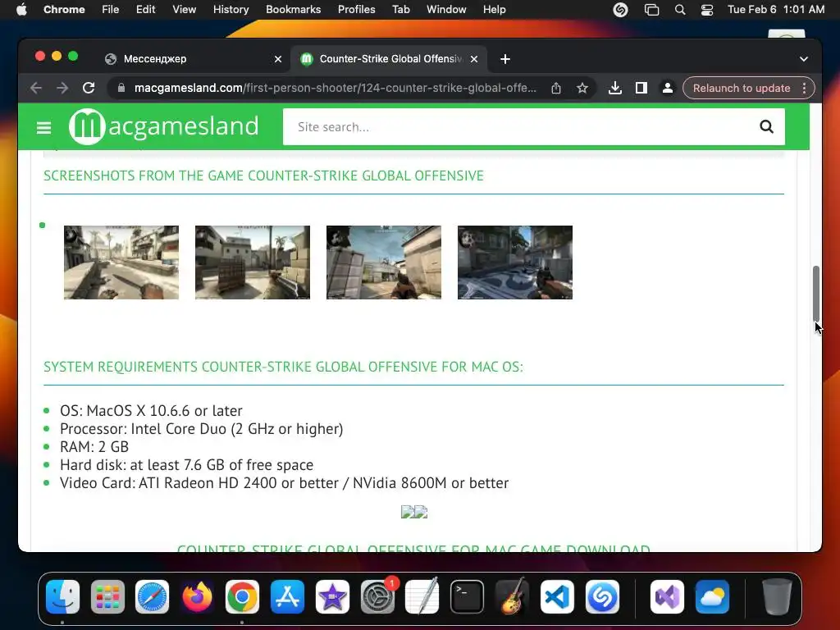Click Relaunch to update button
The height and width of the screenshot is (630, 840).
pyautogui.click(x=742, y=88)
